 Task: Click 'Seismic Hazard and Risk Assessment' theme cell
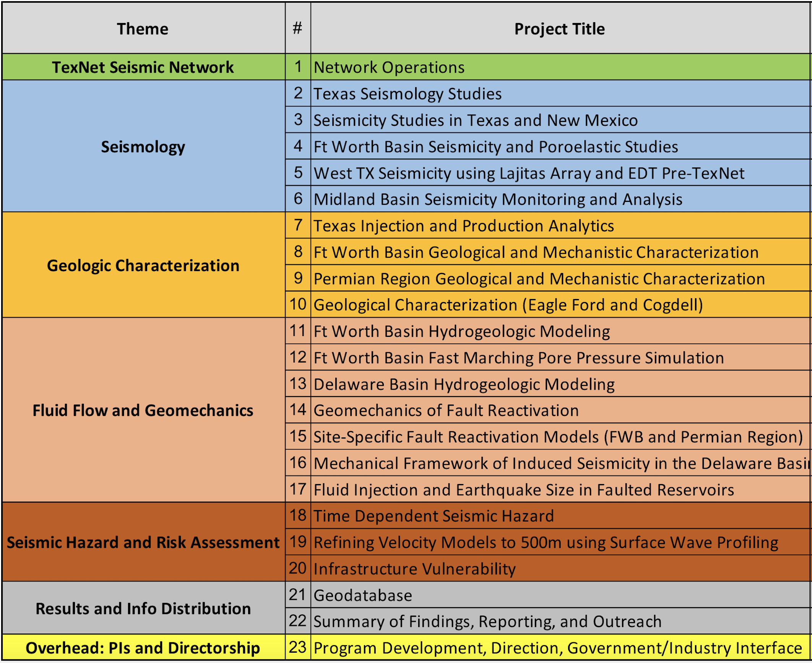[x=143, y=542]
